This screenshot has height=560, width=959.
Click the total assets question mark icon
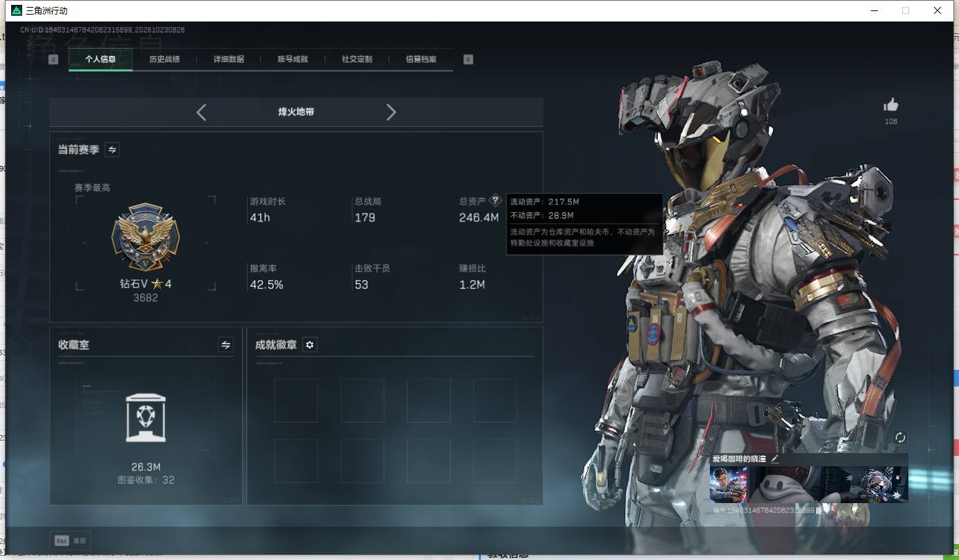pyautogui.click(x=495, y=201)
